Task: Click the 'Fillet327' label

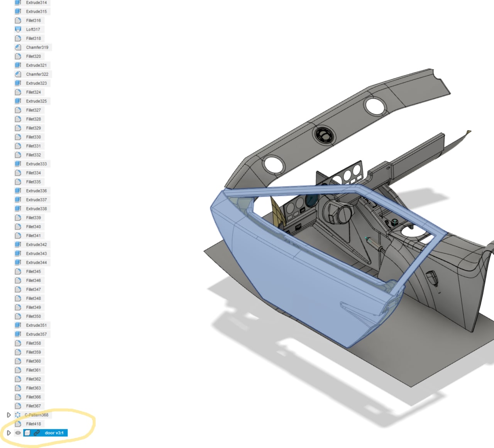Action: (34, 110)
